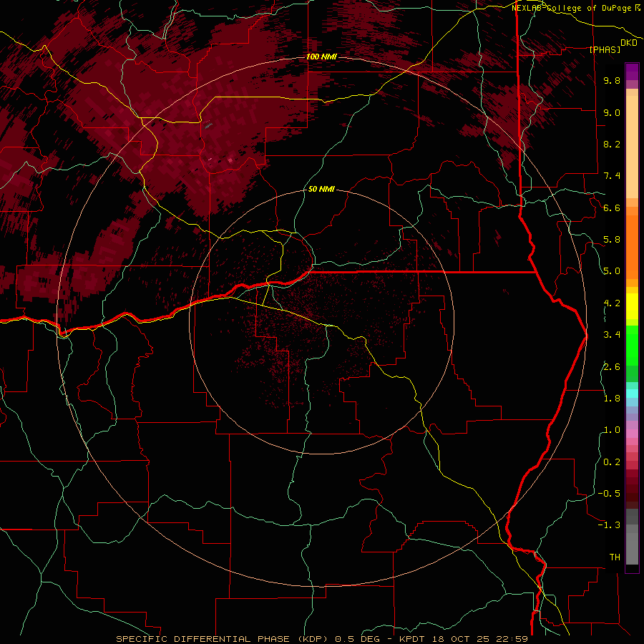Viewport: 644px width, 644px height.
Task: Click the purple swatch atop the color bar
Action: [x=632, y=72]
